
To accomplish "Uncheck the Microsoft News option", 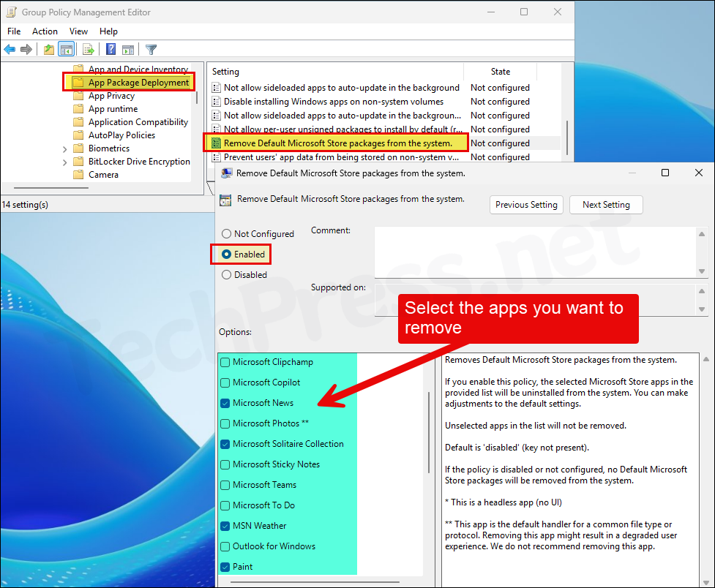I will point(225,403).
